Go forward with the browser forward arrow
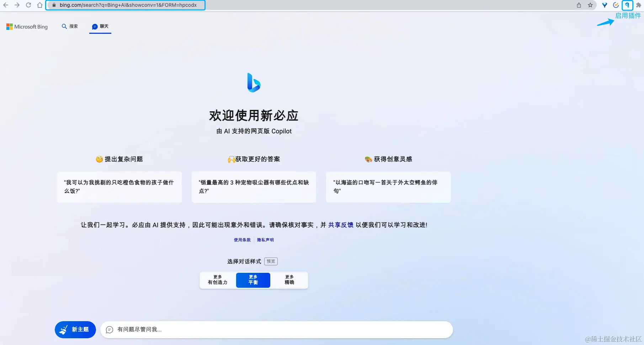 [x=17, y=5]
